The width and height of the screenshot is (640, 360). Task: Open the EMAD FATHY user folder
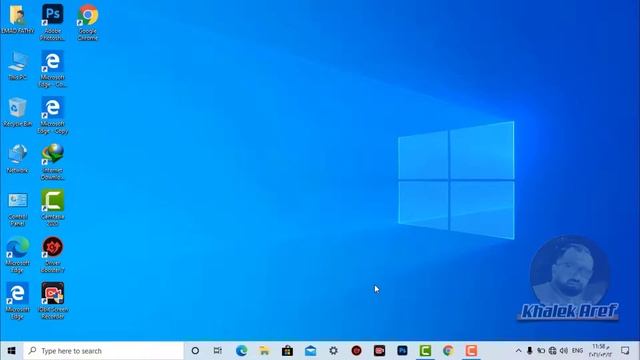pyautogui.click(x=17, y=19)
